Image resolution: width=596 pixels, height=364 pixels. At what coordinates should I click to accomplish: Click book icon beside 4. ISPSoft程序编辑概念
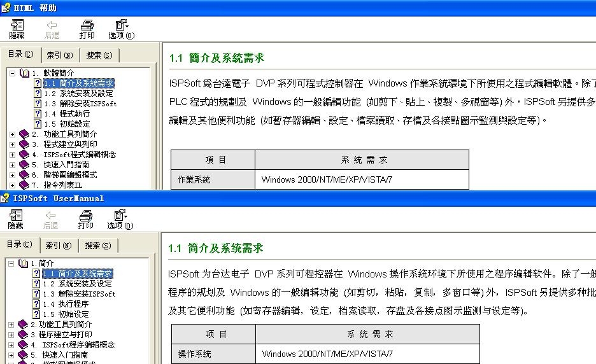pos(23,345)
